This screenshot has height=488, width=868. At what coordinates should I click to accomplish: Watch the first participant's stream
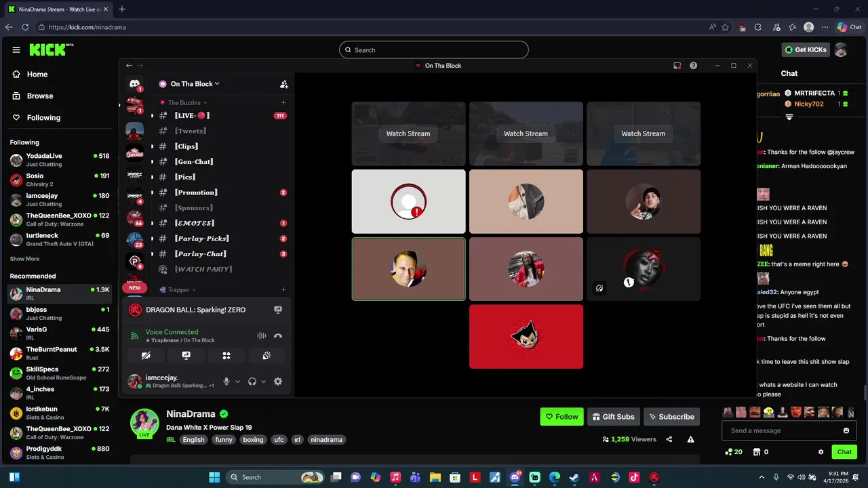408,134
